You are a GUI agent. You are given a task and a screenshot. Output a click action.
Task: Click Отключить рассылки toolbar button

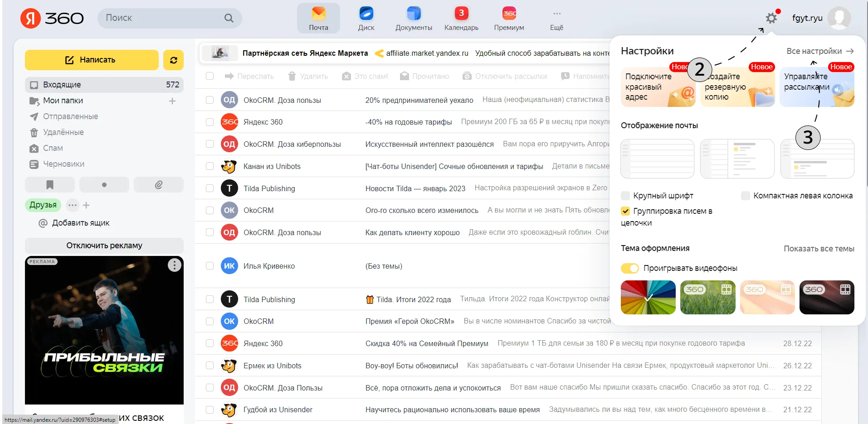click(504, 76)
